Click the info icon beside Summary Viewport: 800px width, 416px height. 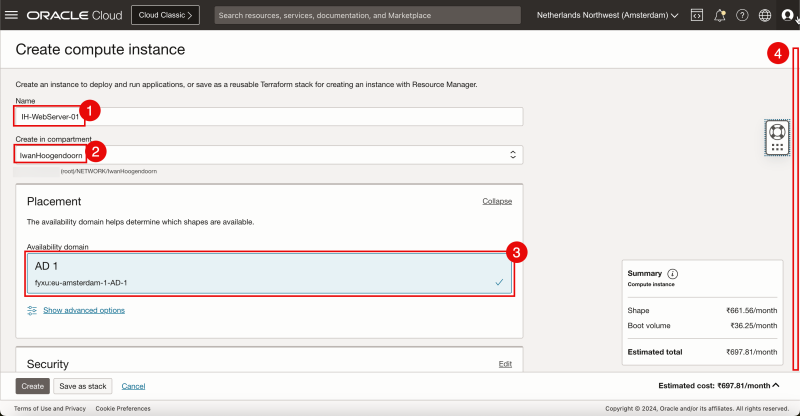click(x=673, y=273)
